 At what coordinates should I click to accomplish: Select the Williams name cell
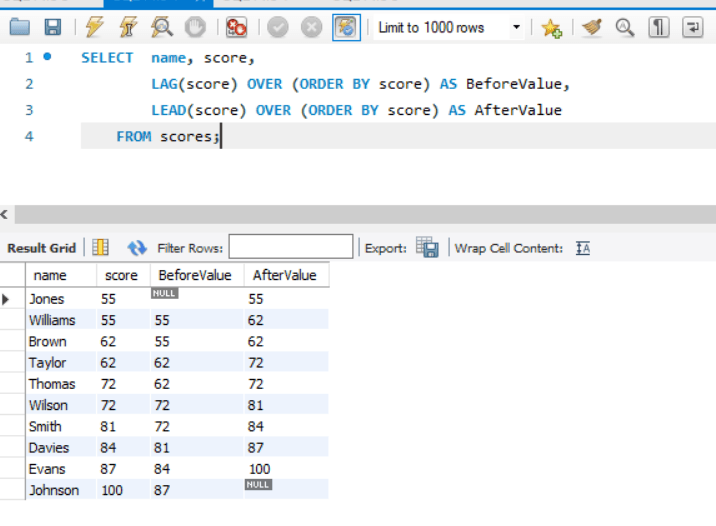61,320
